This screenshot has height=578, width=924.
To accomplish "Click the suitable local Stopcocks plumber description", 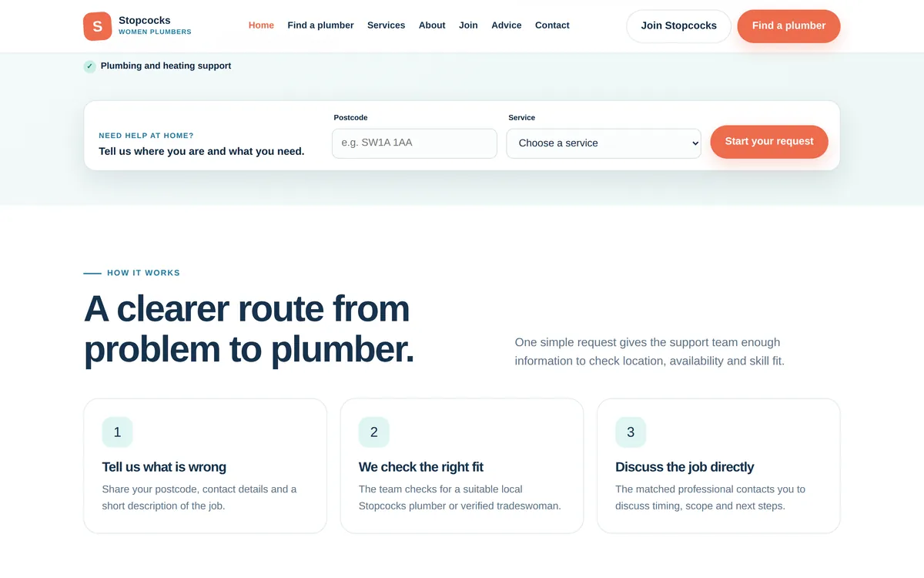I will click(460, 498).
